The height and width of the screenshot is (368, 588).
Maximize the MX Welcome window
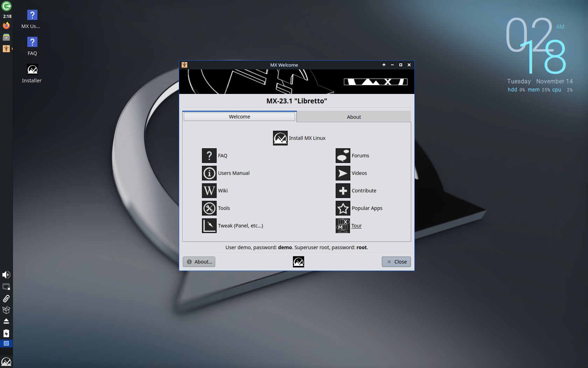tap(401, 65)
